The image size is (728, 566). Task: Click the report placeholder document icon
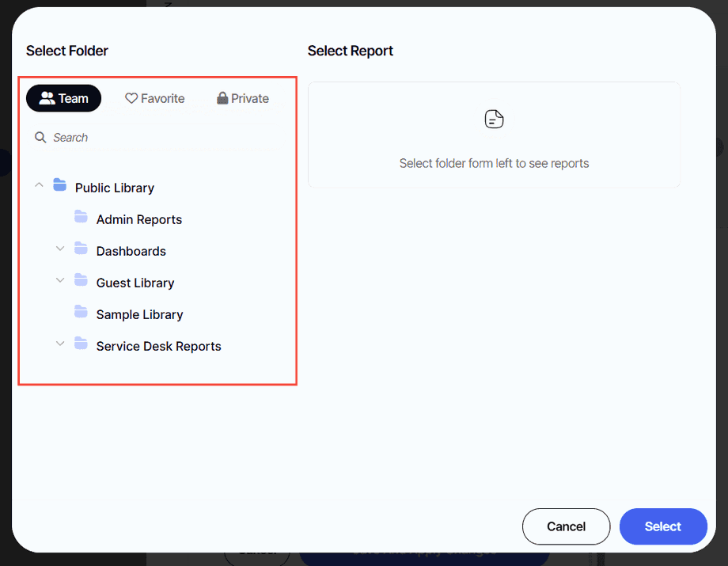(494, 119)
